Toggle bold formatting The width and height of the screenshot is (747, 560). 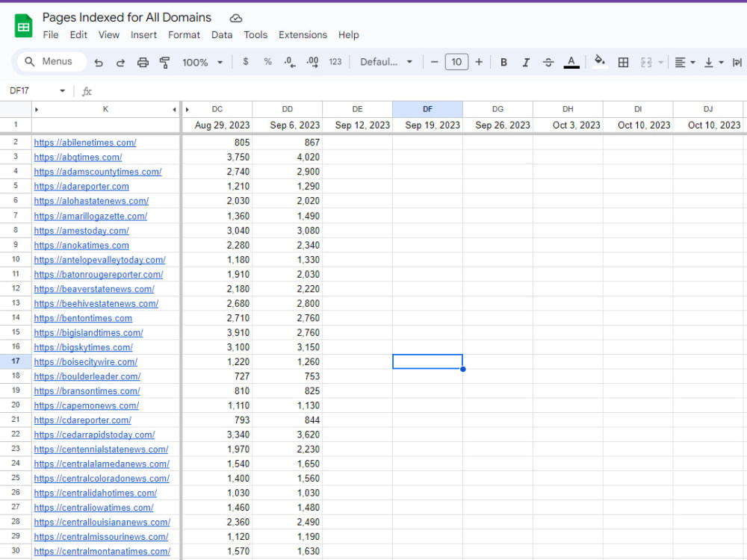(x=503, y=62)
